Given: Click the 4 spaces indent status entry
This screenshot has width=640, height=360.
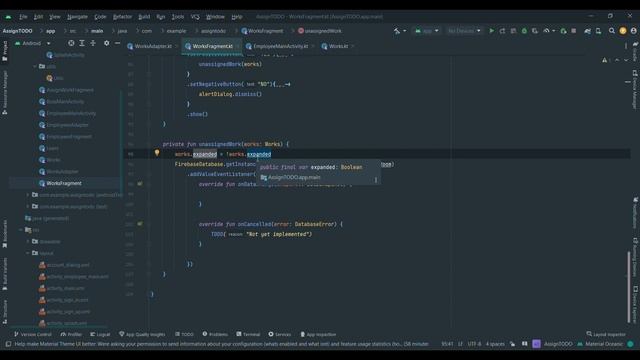Looking at the screenshot, I should pyautogui.click(x=495, y=344).
